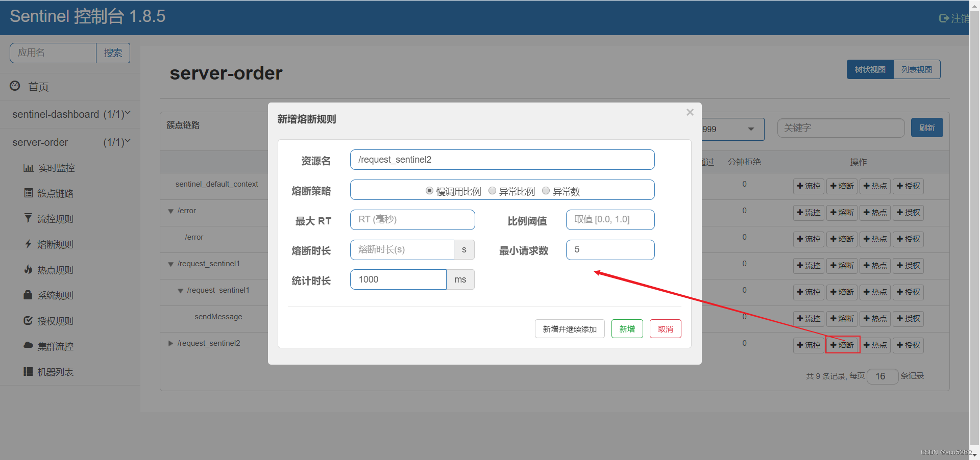Select the 异常比例 radio option
This screenshot has width=980, height=460.
(x=492, y=191)
